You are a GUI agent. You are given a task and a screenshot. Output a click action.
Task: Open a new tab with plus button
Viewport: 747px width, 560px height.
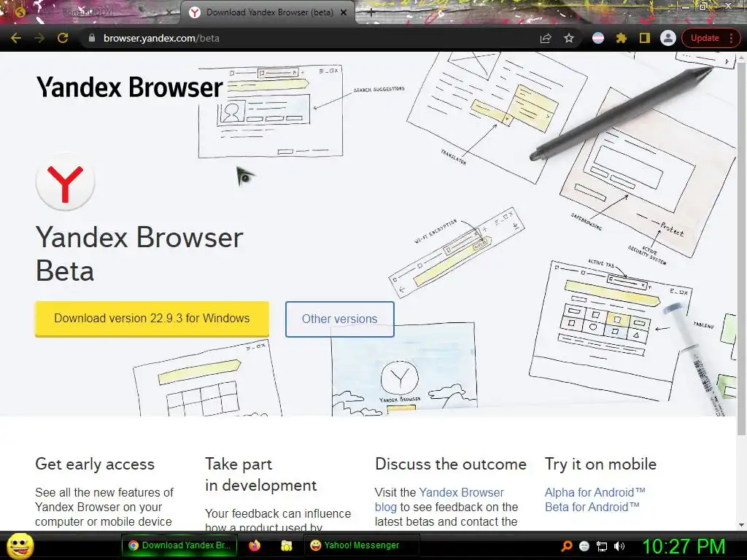click(x=371, y=13)
